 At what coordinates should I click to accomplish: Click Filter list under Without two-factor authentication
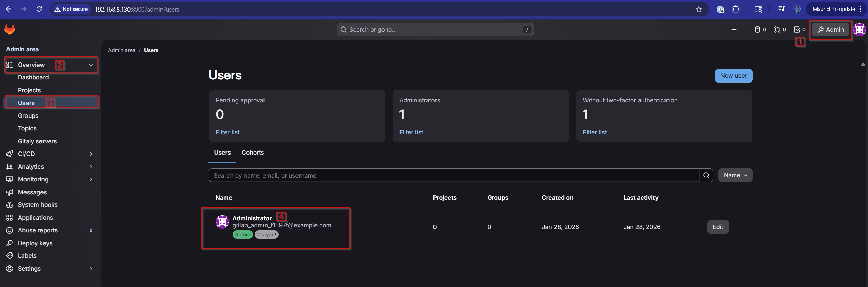tap(595, 132)
